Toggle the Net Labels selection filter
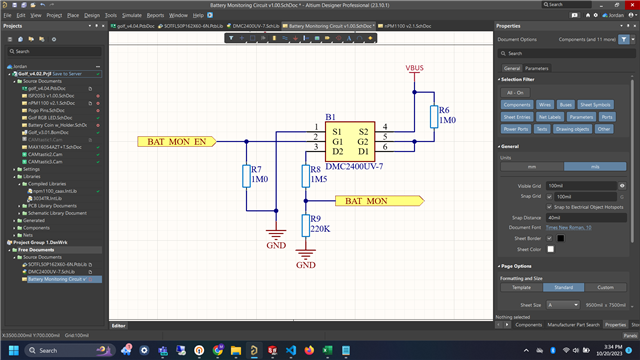 (549, 117)
